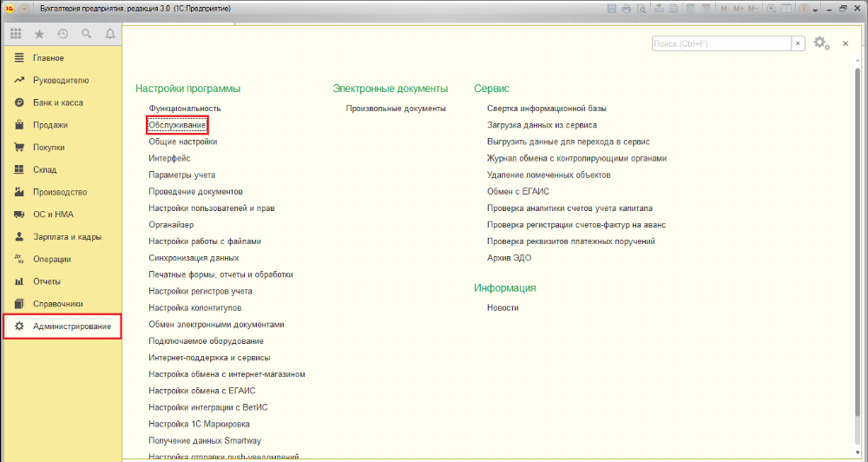The image size is (868, 462).
Task: Open Favorites with the star icon
Action: tap(39, 34)
